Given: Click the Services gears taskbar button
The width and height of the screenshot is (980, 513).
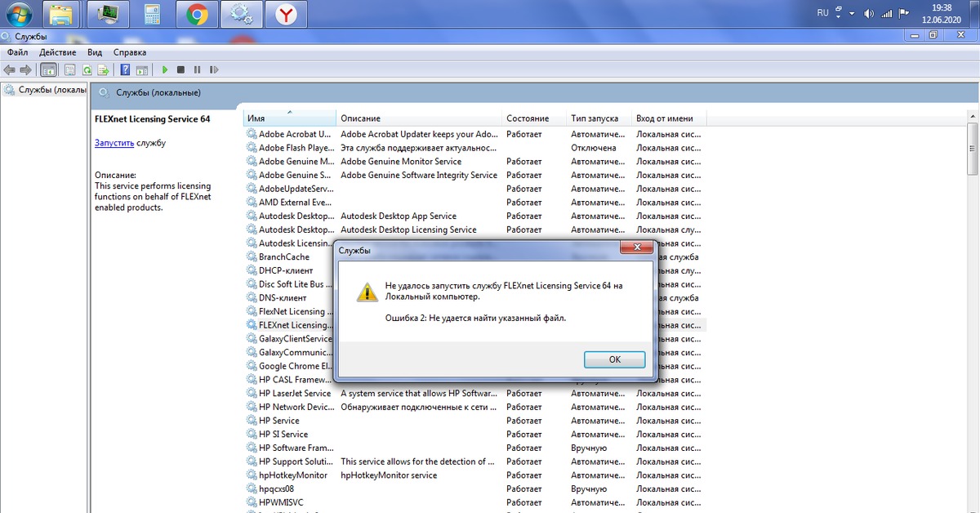Looking at the screenshot, I should pyautogui.click(x=241, y=14).
